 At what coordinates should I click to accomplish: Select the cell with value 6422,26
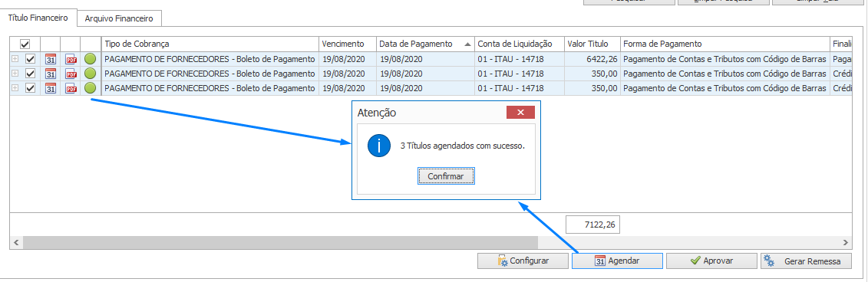[592, 58]
